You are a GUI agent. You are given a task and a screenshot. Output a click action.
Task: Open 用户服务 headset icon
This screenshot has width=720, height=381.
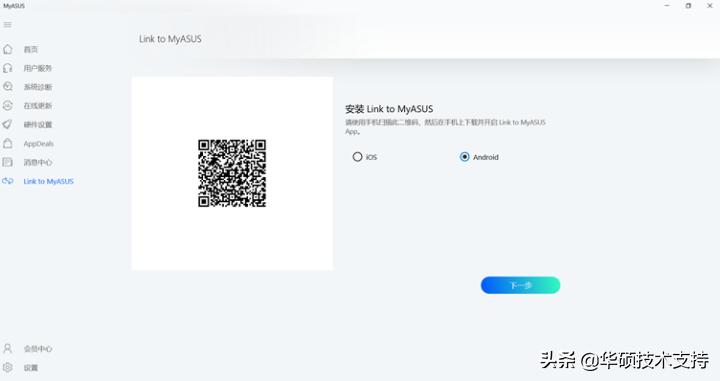coord(8,68)
